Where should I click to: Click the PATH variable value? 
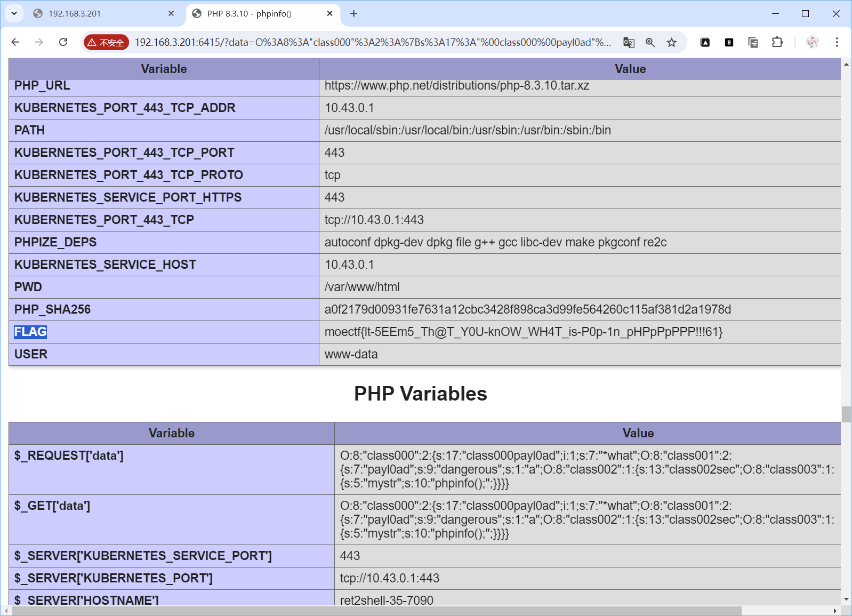pyautogui.click(x=468, y=130)
